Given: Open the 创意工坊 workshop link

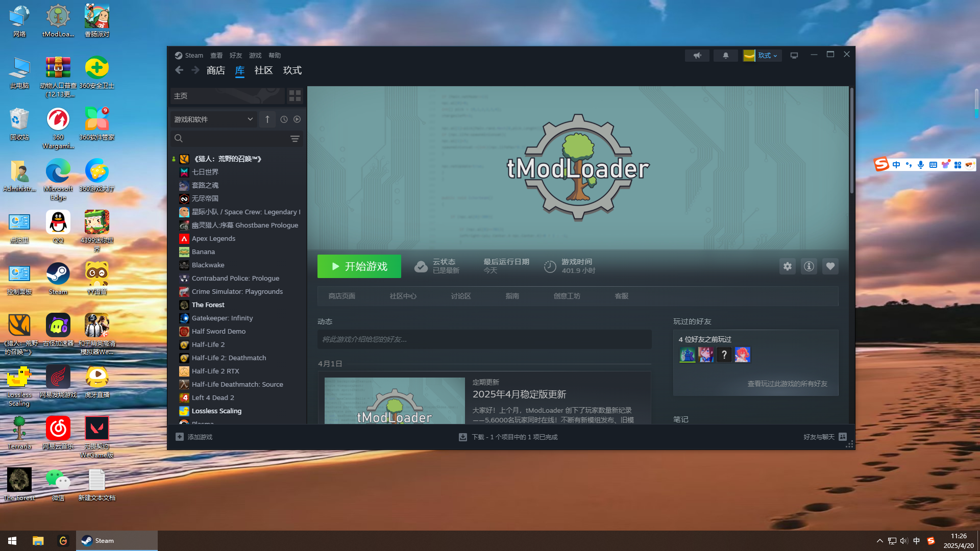Looking at the screenshot, I should 567,296.
